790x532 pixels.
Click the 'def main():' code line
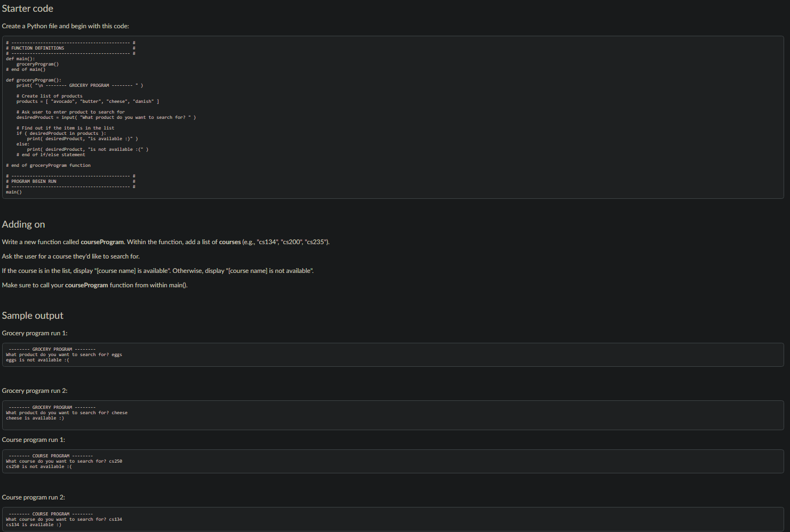pyautogui.click(x=20, y=59)
